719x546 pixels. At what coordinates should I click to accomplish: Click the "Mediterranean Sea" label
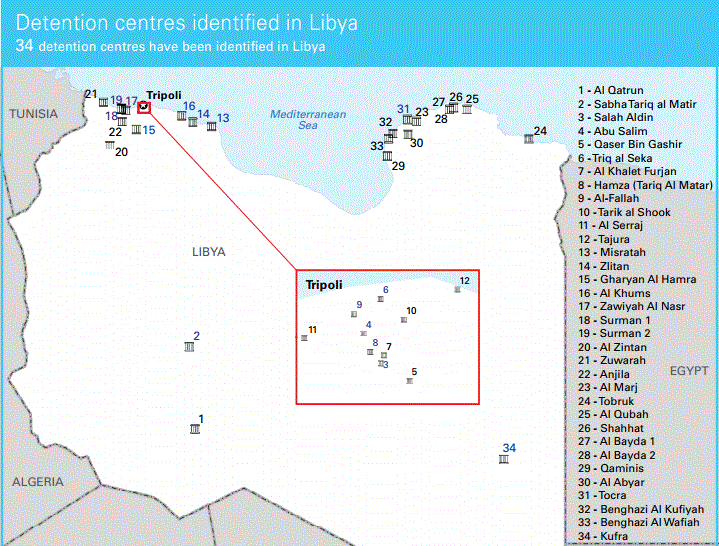click(x=308, y=120)
